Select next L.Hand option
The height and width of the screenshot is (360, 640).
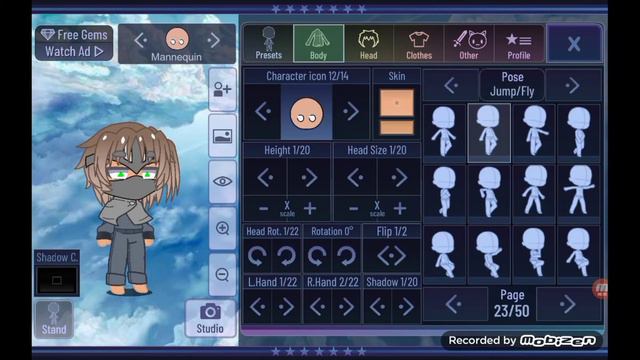[287, 307]
